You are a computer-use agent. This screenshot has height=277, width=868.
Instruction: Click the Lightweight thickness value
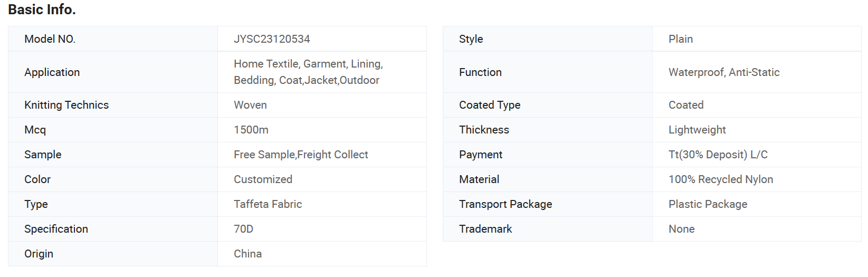(697, 130)
